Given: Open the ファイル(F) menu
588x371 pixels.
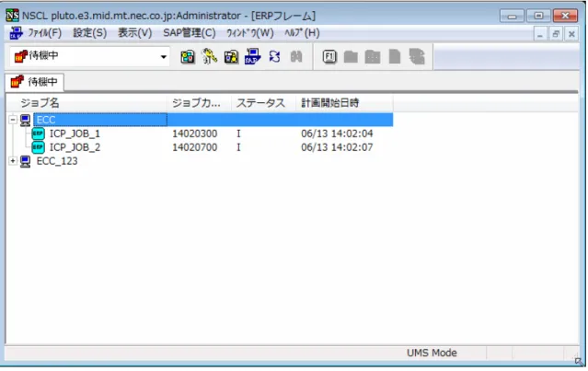Looking at the screenshot, I should point(44,33).
